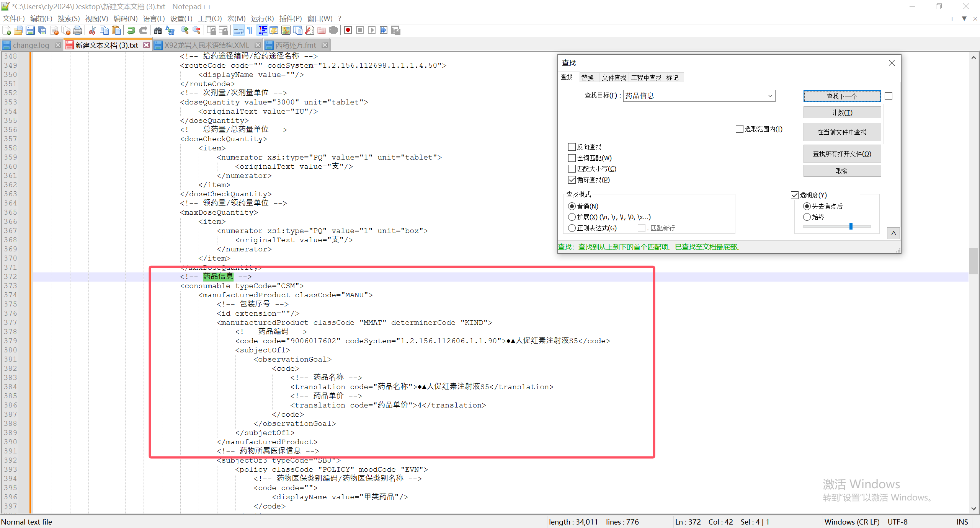This screenshot has height=528, width=980.
Task: Click the Undo green arrow icon
Action: [131, 30]
